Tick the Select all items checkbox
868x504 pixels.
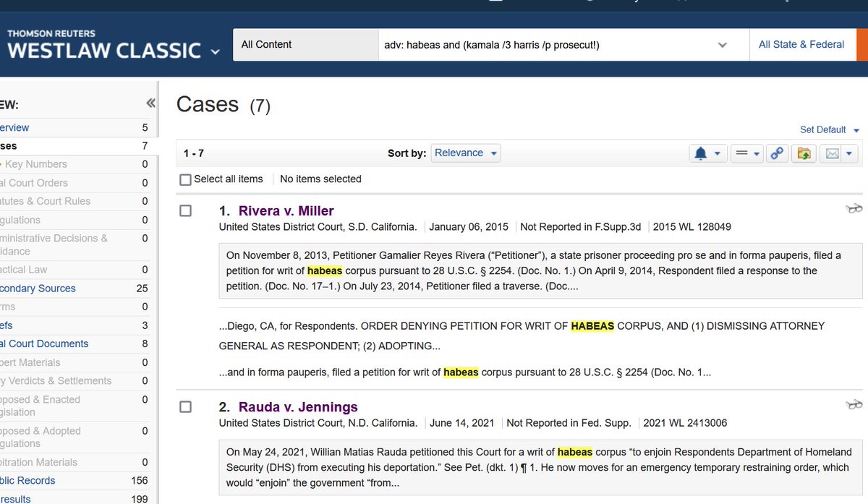(185, 179)
